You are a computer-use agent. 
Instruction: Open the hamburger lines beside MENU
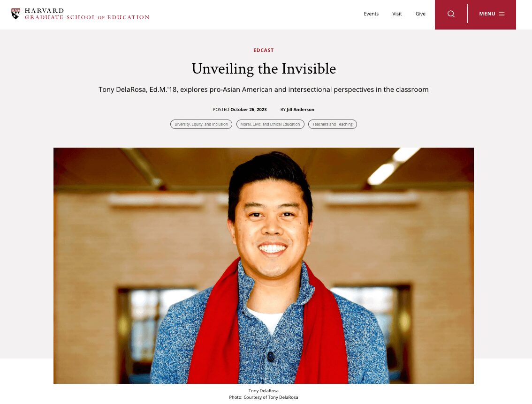[502, 14]
